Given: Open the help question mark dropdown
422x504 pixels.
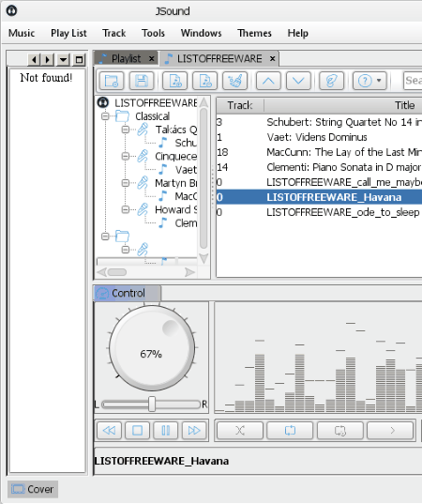Looking at the screenshot, I should 369,81.
